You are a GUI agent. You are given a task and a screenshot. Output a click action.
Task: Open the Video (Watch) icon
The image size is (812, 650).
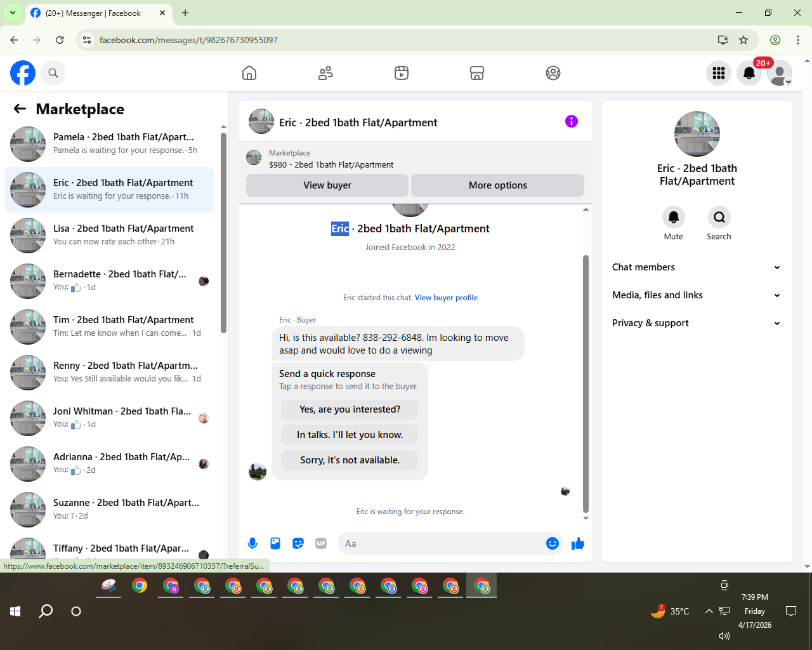402,73
